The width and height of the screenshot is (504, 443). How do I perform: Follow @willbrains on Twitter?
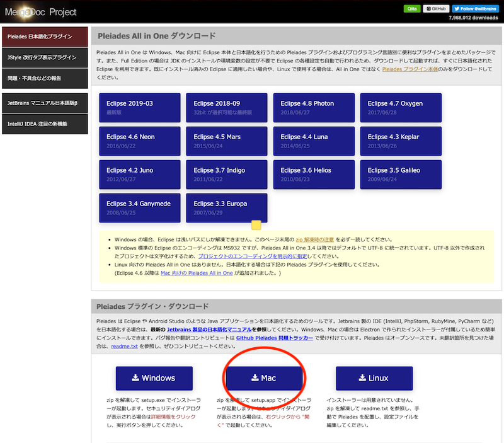[x=475, y=9]
